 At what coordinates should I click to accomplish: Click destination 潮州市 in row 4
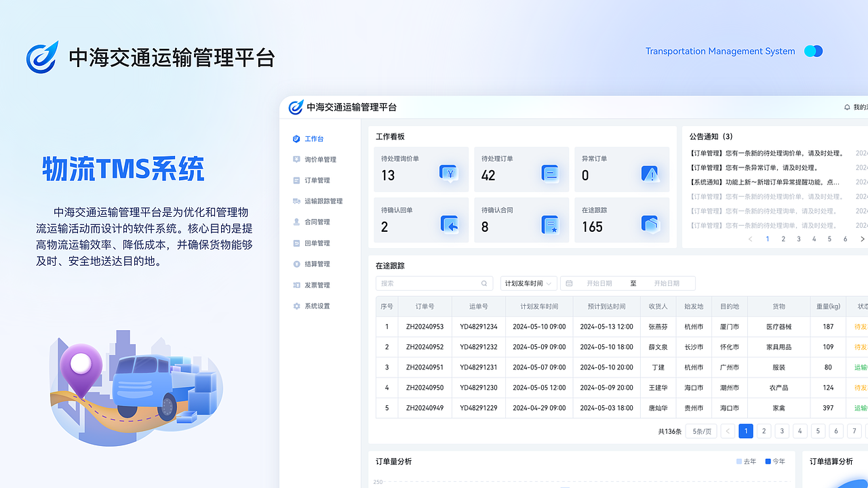pos(730,388)
